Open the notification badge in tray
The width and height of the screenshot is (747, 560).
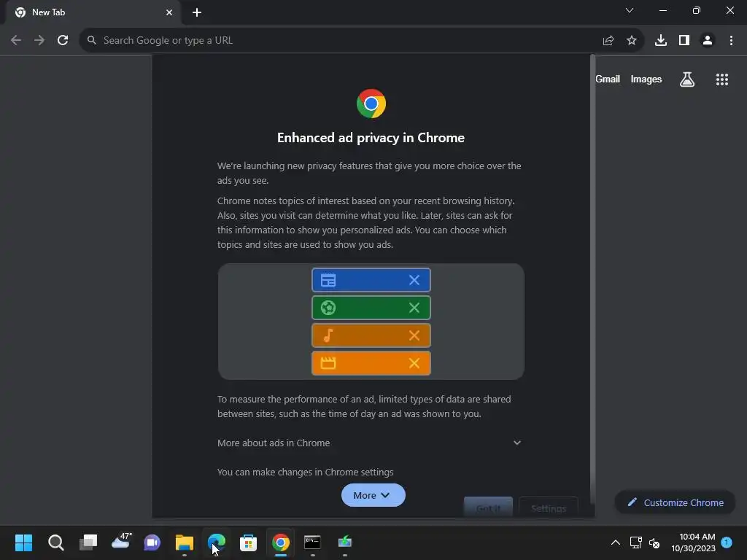[727, 542]
